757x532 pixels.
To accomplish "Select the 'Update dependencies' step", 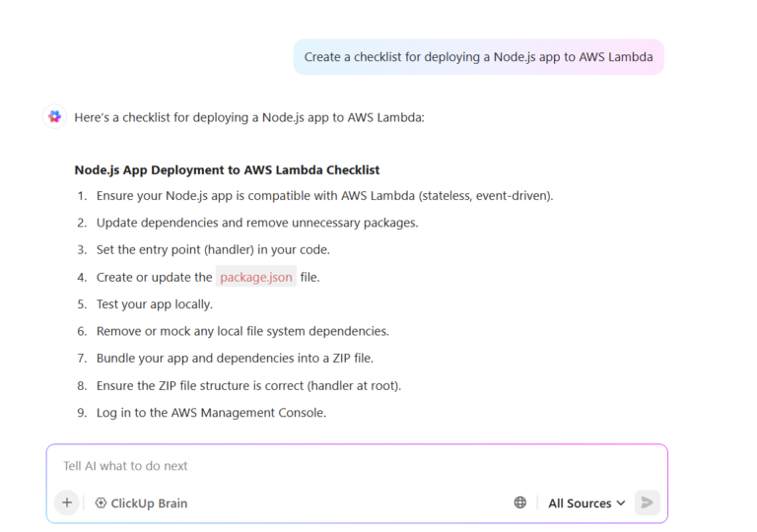I will pyautogui.click(x=257, y=223).
